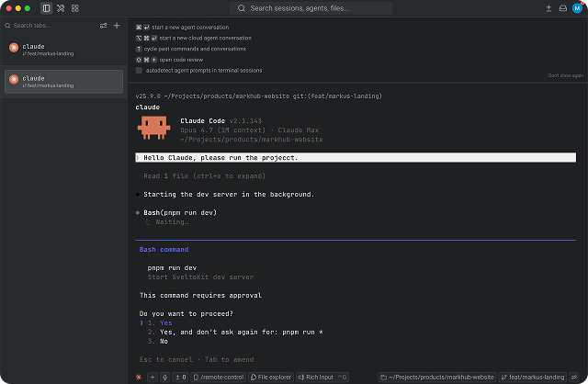Click the highlighted prompt 'Hello Claude, please run the projecct.'
The width and height of the screenshot is (588, 384).
click(356, 157)
